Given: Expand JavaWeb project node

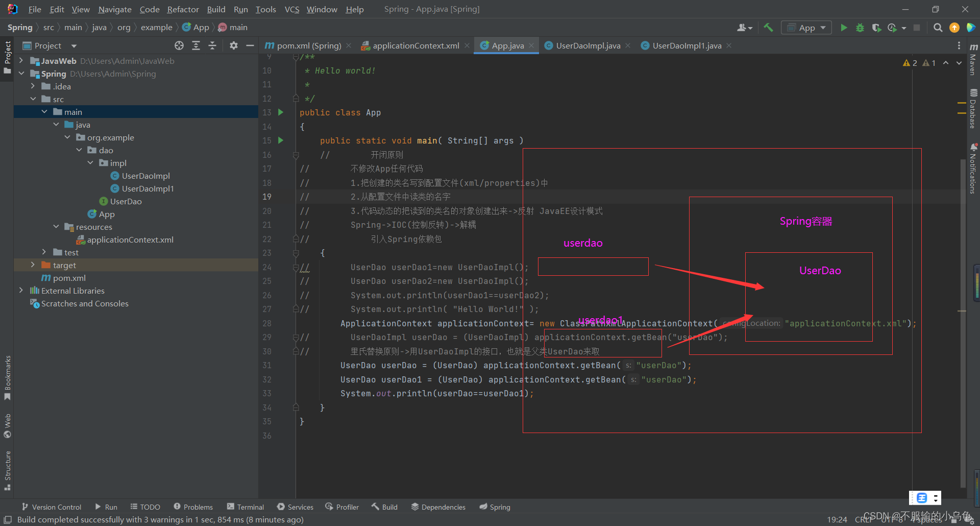Looking at the screenshot, I should 21,61.
